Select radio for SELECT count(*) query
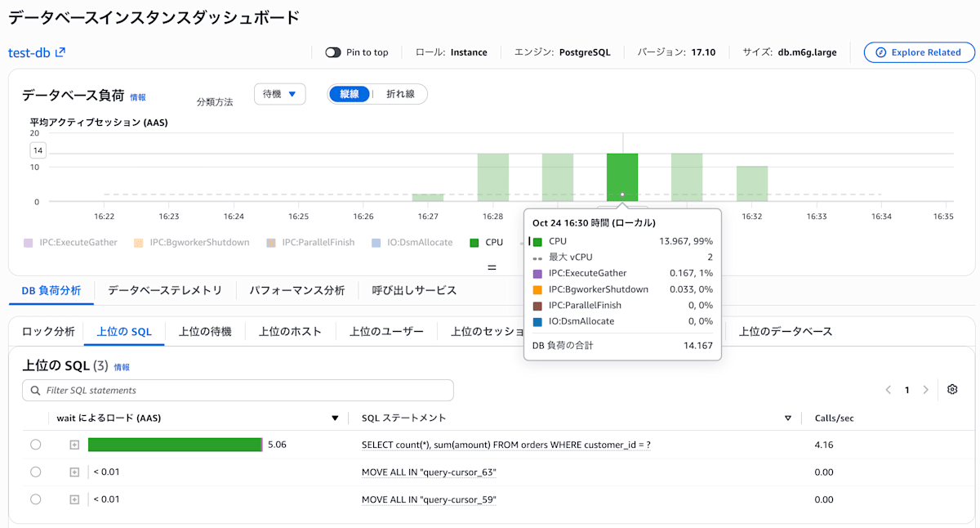The image size is (980, 528). pos(35,445)
